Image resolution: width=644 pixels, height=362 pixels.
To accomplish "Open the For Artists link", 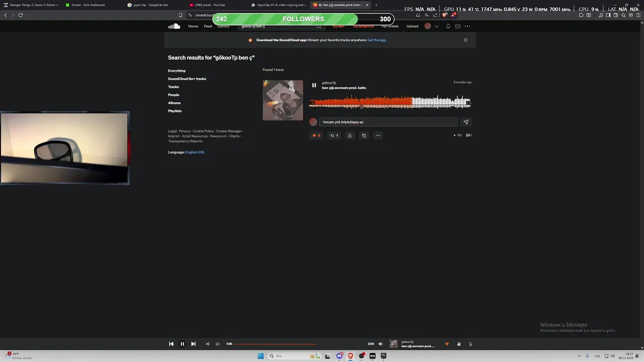I will (390, 26).
